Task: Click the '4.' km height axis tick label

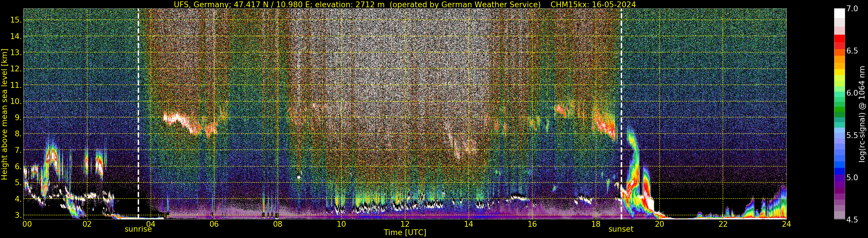Action: pyautogui.click(x=18, y=199)
